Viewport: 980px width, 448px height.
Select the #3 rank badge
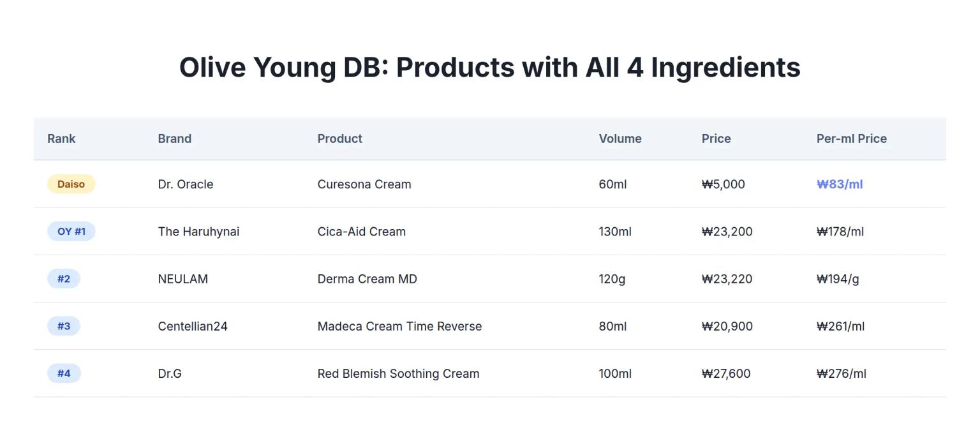(64, 326)
